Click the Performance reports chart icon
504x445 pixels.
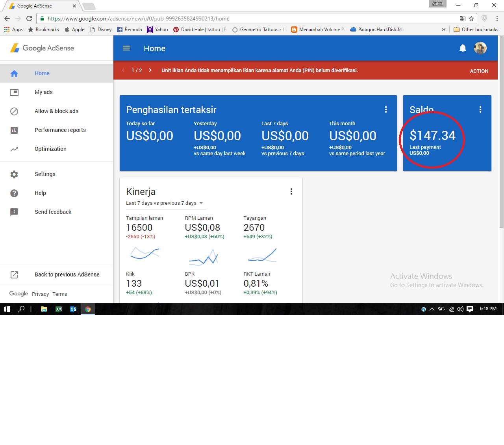click(14, 130)
